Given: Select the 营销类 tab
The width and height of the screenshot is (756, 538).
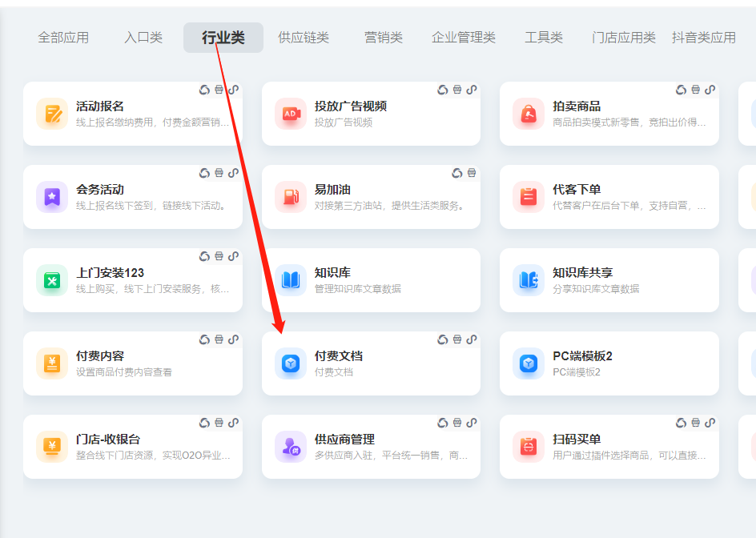Looking at the screenshot, I should click(x=384, y=38).
